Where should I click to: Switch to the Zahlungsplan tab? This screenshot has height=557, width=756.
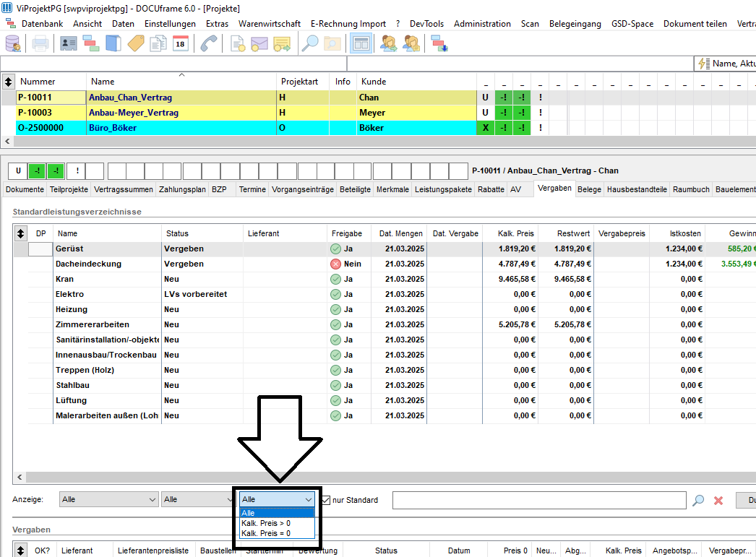182,189
